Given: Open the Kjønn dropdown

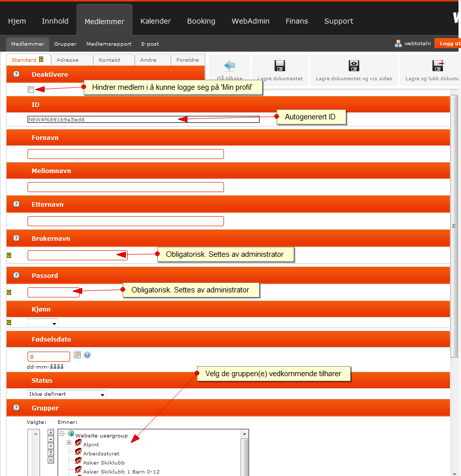Looking at the screenshot, I should pyautogui.click(x=43, y=323).
